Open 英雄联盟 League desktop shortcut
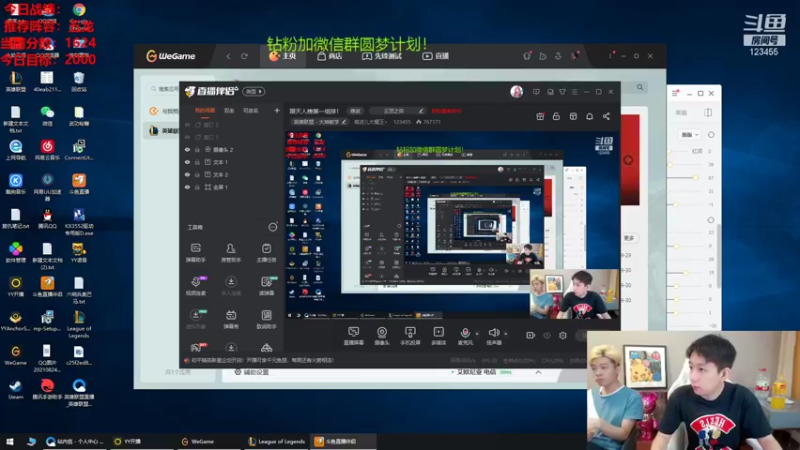This screenshot has width=800, height=450. tap(15, 82)
